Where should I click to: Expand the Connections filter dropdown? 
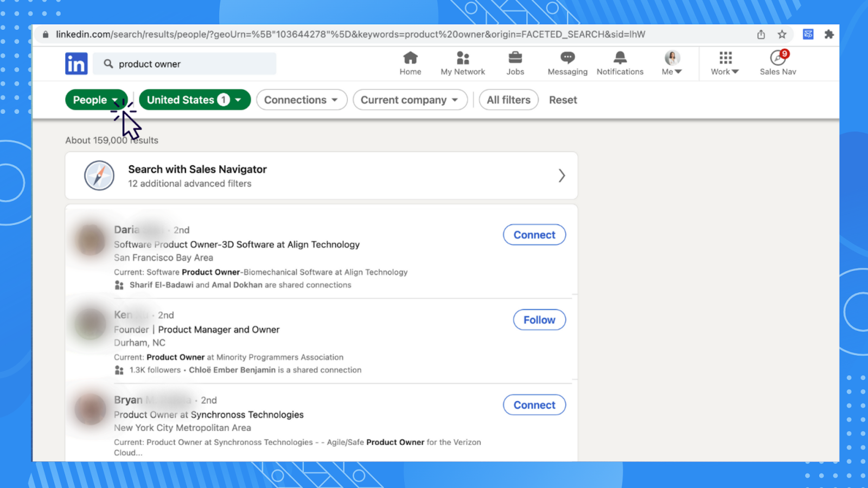[302, 100]
